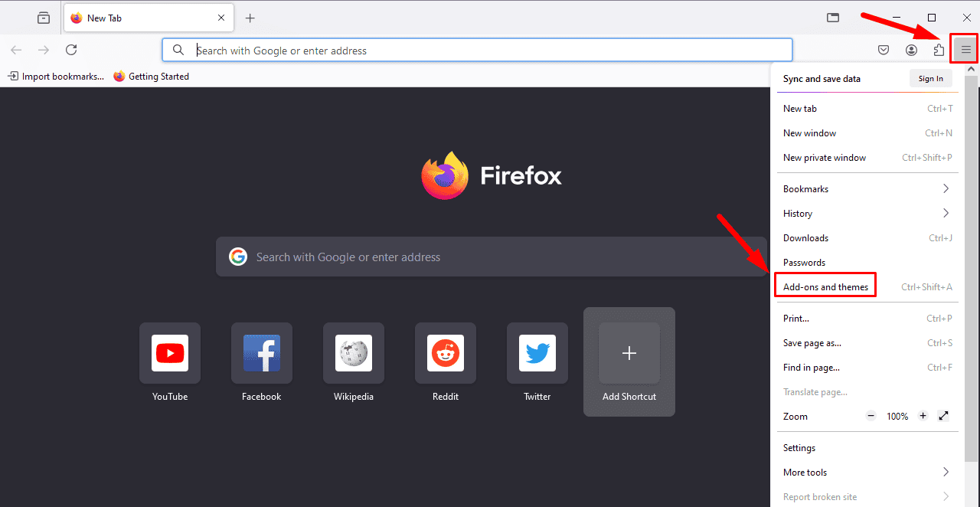Open the Firefox account icon

(x=911, y=50)
